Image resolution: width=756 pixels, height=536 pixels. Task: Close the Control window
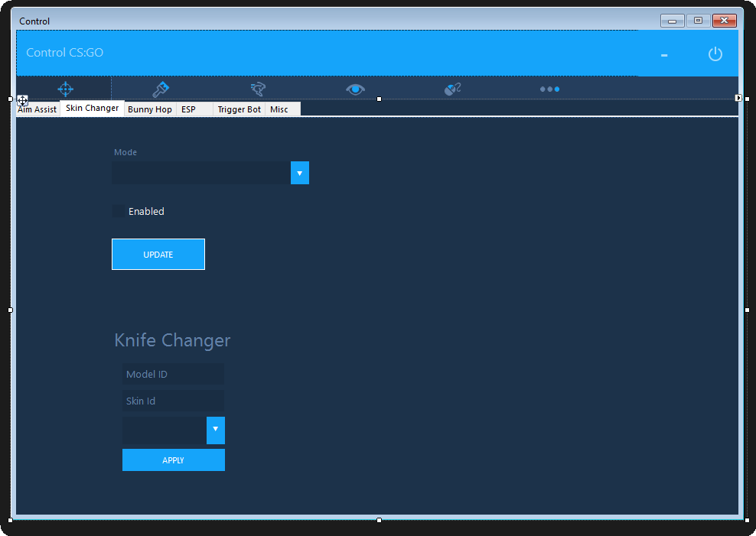pos(724,20)
